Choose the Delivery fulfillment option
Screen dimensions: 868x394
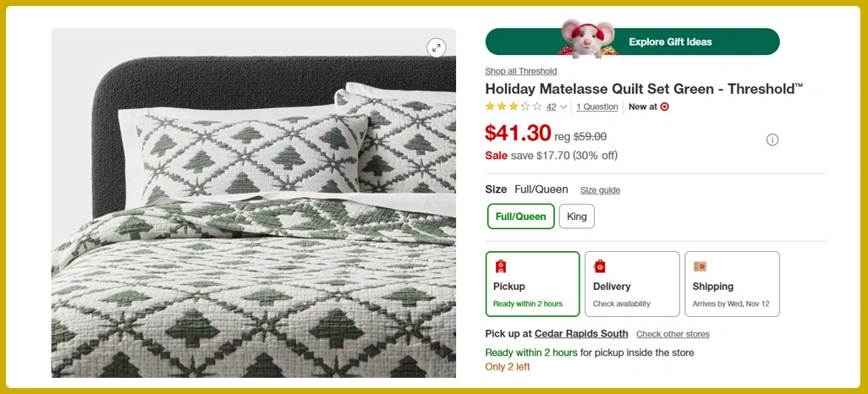coord(631,283)
